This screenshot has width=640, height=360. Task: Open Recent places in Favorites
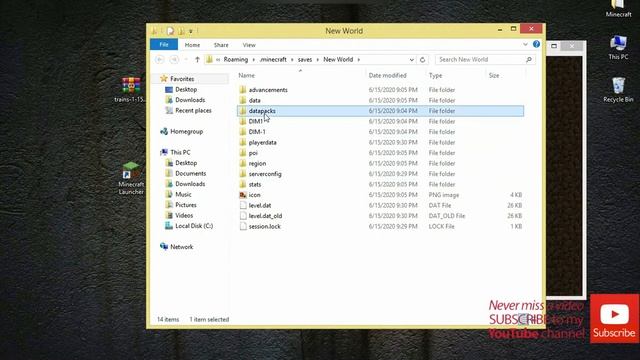pyautogui.click(x=193, y=111)
